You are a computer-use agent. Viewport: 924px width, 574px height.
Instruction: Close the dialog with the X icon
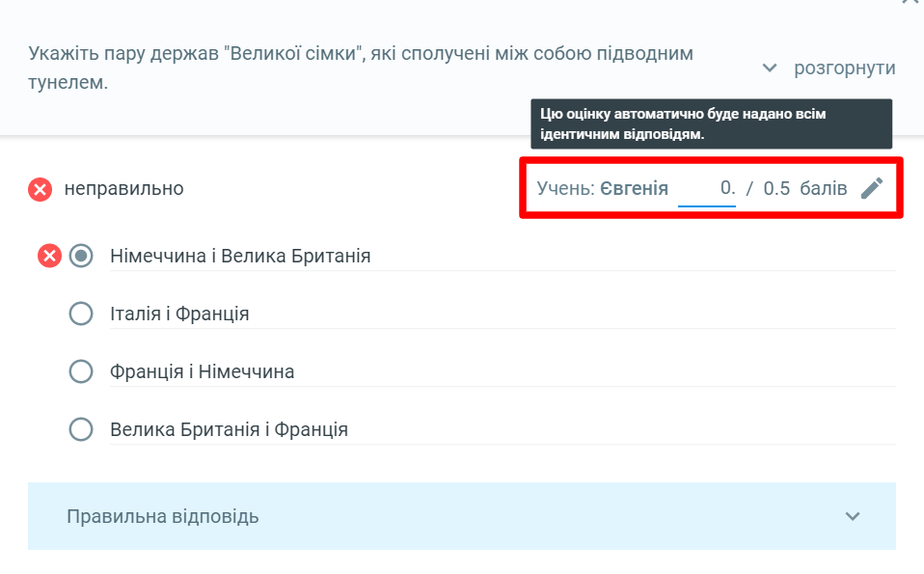pyautogui.click(x=911, y=2)
